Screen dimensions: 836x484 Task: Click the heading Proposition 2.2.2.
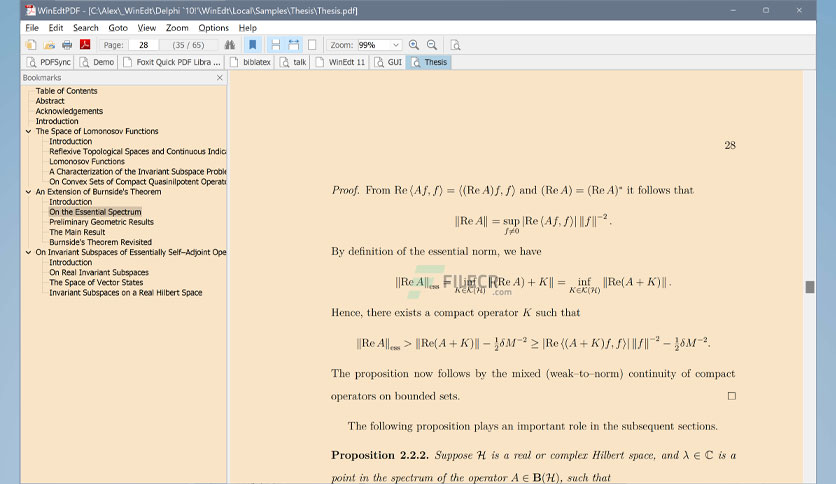(x=380, y=455)
